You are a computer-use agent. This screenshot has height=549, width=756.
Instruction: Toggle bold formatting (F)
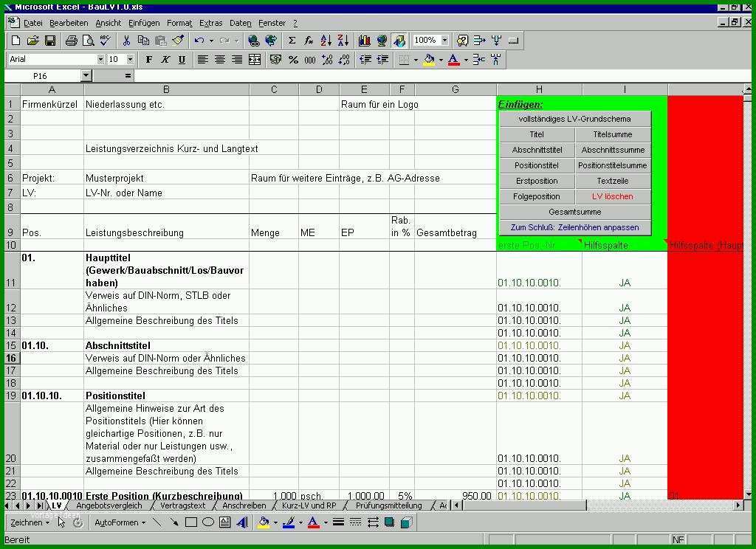click(x=149, y=60)
